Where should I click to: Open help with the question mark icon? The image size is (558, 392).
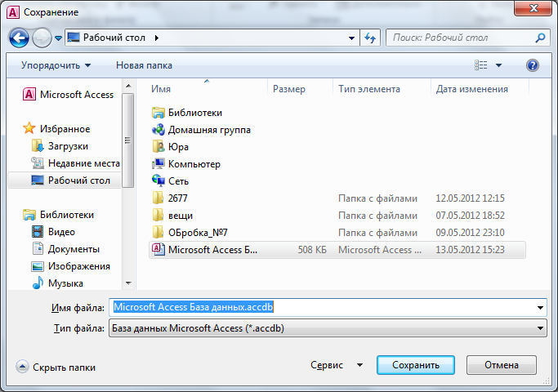click(533, 65)
